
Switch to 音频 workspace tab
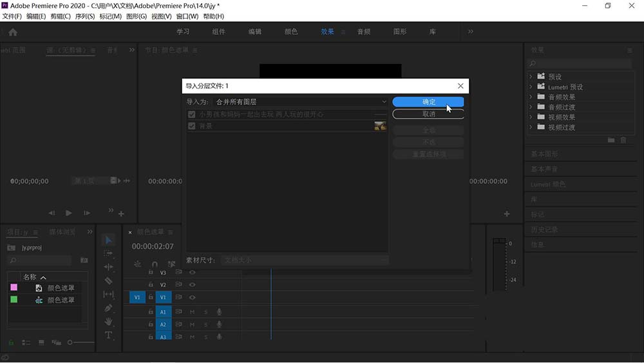point(364,32)
